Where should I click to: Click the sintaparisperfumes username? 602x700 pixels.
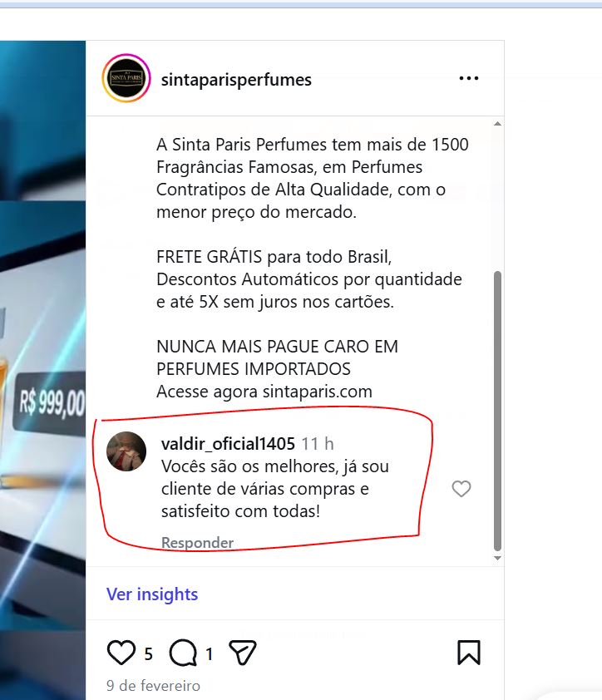pos(236,80)
